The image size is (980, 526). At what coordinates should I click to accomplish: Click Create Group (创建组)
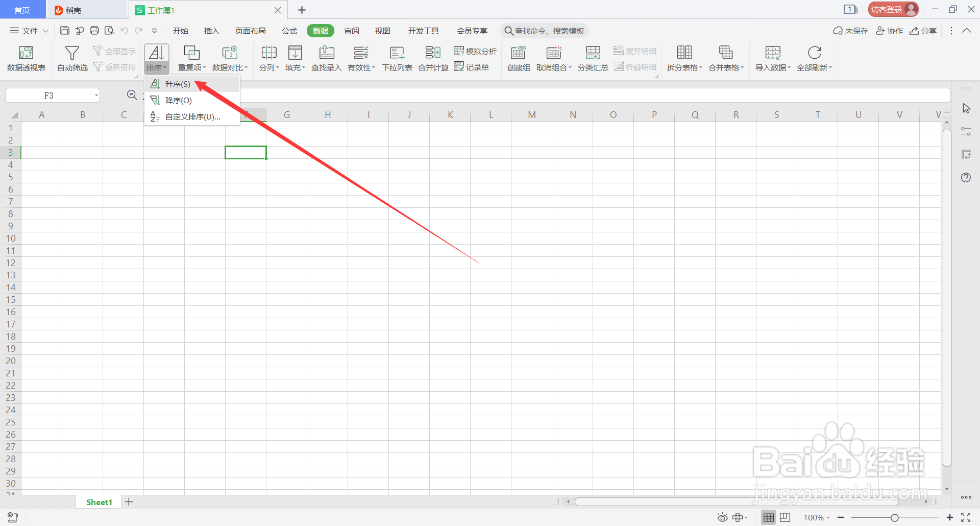point(519,58)
